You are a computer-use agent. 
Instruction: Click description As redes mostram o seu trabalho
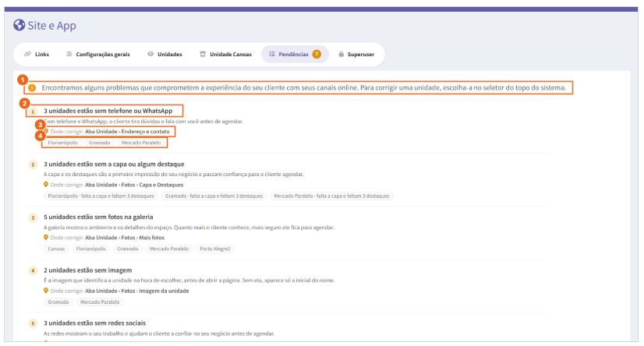[x=159, y=334]
